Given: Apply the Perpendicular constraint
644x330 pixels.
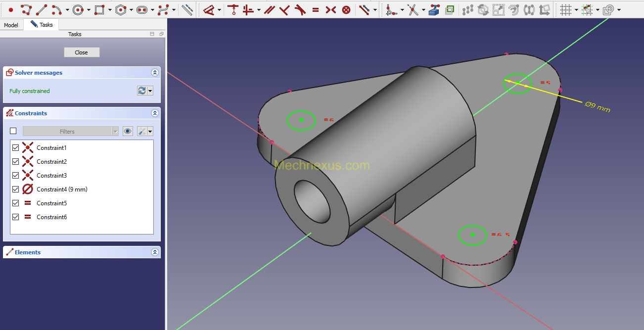Looking at the screenshot, I should (284, 9).
